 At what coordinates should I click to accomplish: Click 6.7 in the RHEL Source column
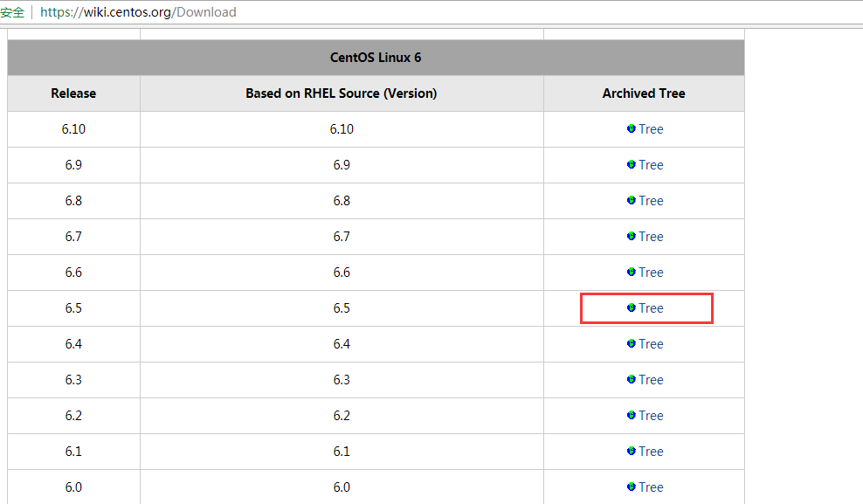(x=342, y=237)
